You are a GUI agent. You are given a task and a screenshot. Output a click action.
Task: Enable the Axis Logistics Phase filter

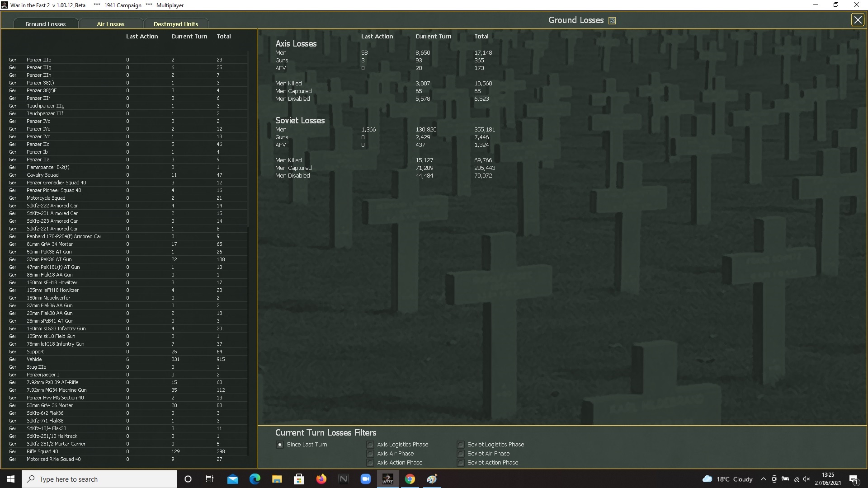click(370, 445)
